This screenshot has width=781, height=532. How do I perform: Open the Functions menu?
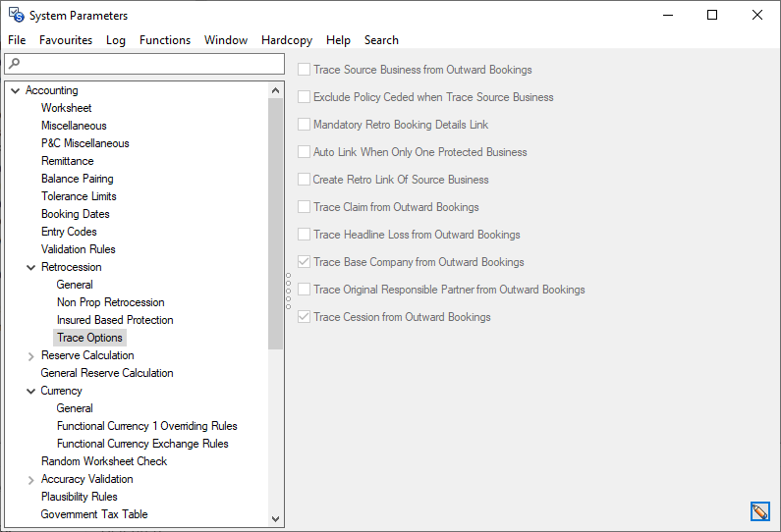(x=165, y=40)
